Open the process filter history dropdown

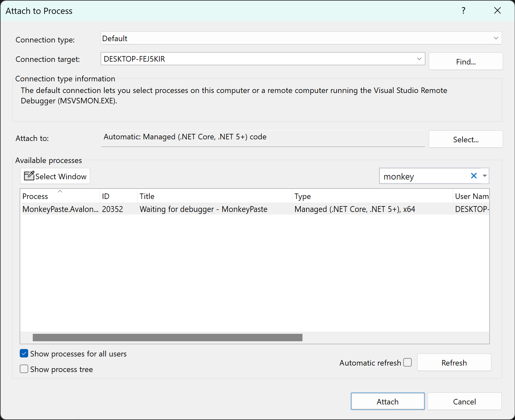coord(485,176)
